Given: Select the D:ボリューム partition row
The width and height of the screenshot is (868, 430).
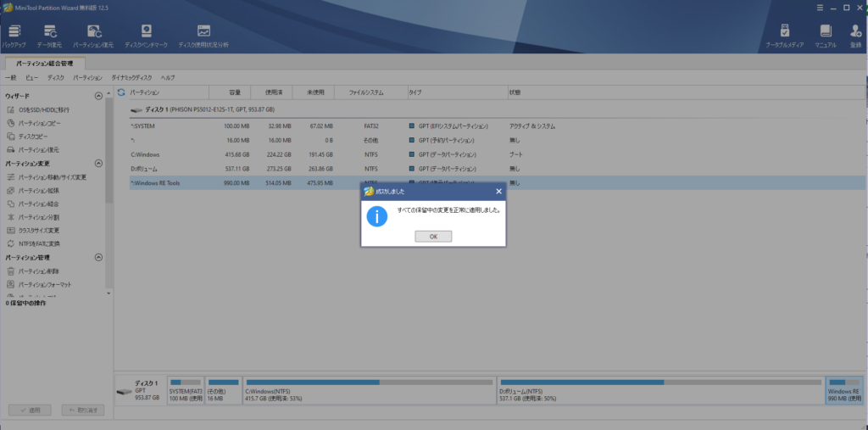Looking at the screenshot, I should [x=497, y=169].
